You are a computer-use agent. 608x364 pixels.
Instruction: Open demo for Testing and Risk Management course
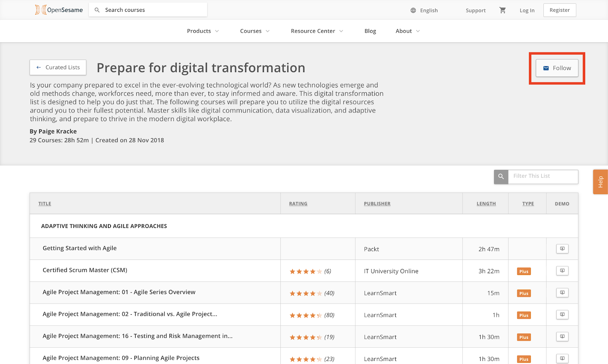(x=562, y=336)
